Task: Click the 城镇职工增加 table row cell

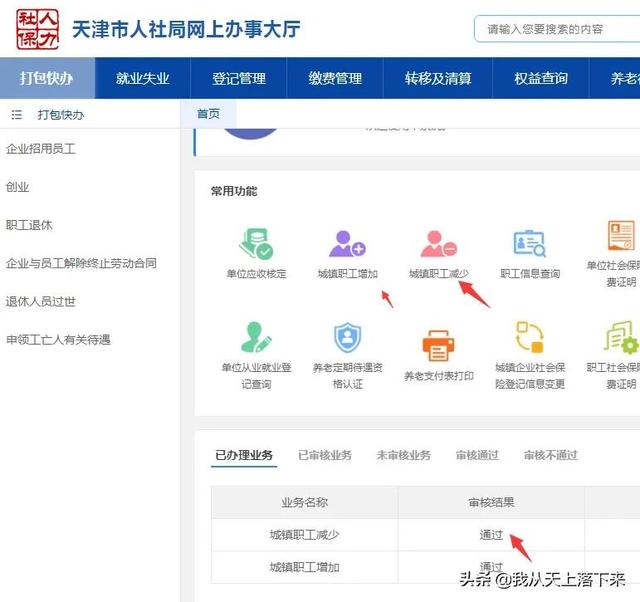Action: [x=304, y=567]
